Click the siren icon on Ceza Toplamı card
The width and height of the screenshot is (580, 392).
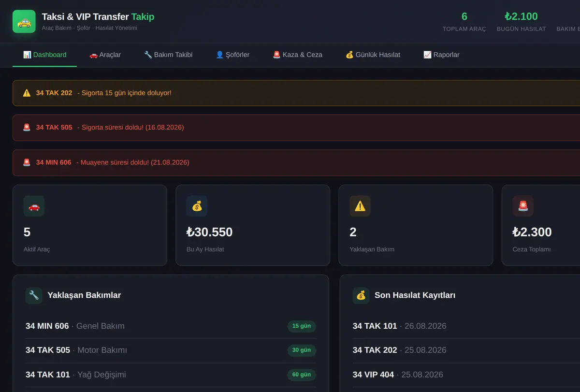(x=523, y=206)
